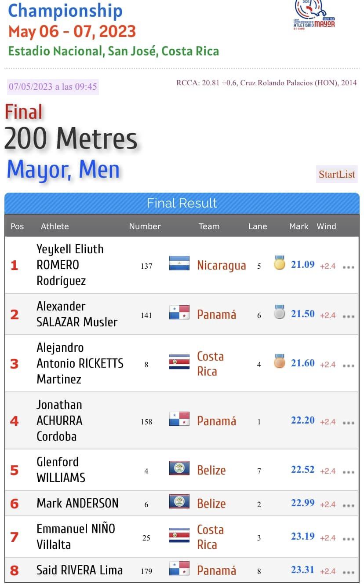
Task: Open Mark Anderson's Belize team link
Action: [x=211, y=504]
